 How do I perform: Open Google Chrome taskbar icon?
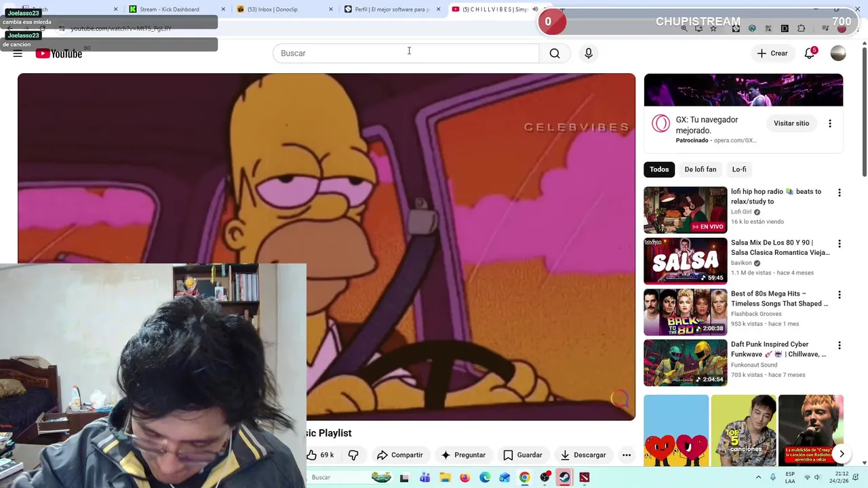click(x=525, y=478)
